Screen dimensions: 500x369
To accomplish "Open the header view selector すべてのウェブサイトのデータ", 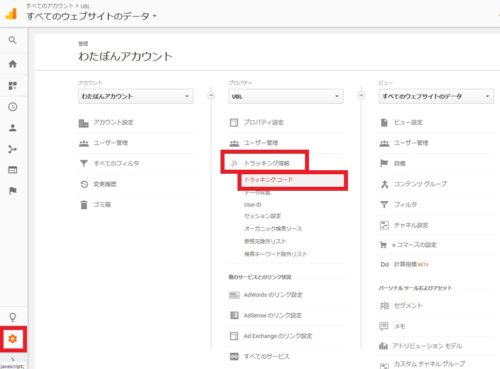I will click(91, 16).
